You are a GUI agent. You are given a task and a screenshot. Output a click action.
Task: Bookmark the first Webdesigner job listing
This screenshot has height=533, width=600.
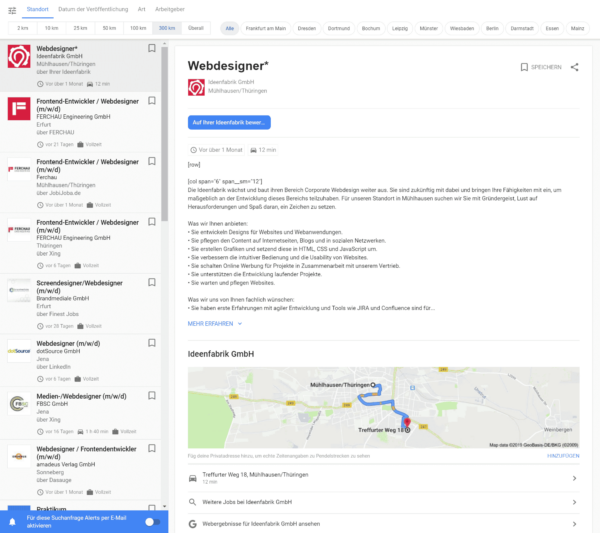click(x=151, y=47)
